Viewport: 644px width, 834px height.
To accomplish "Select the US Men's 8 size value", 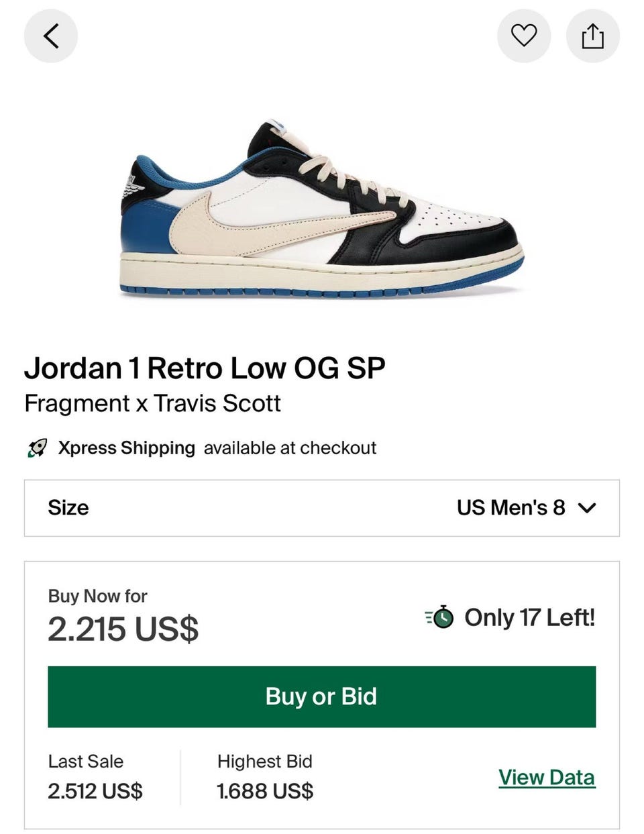I will click(511, 508).
